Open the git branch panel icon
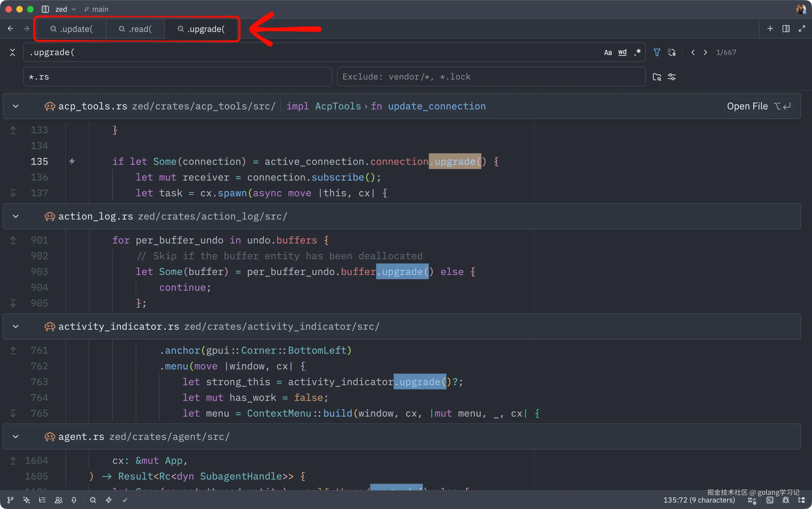 click(x=10, y=500)
